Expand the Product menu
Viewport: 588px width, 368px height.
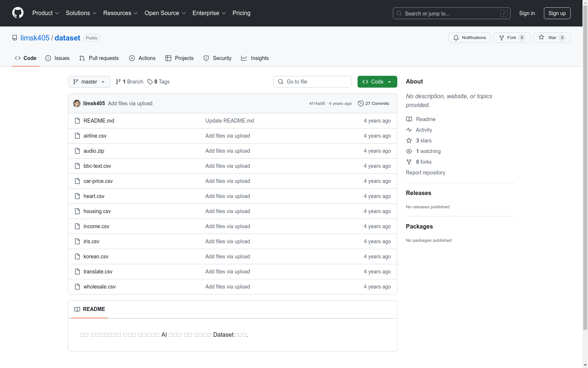click(46, 13)
